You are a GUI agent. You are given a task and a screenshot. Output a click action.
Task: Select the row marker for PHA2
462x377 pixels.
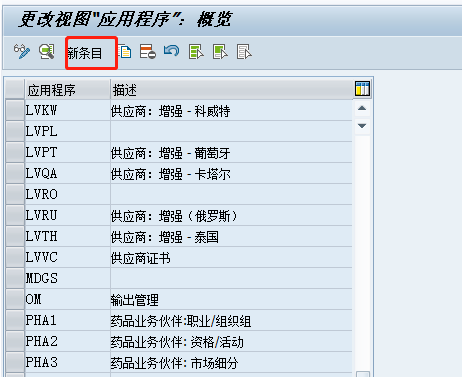pos(15,341)
